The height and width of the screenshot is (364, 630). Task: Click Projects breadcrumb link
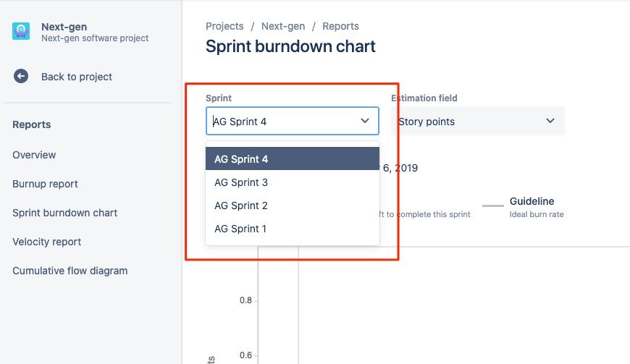pos(224,26)
